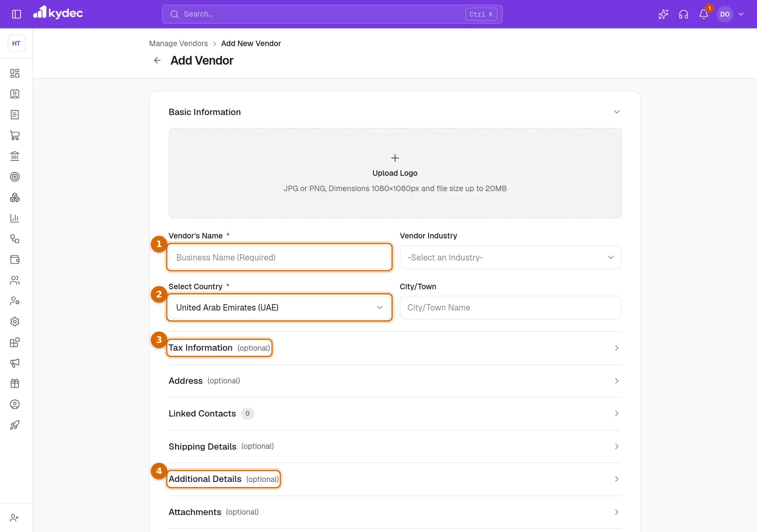Focus the City/Town Name field
This screenshot has height=532, width=757.
pyautogui.click(x=510, y=307)
